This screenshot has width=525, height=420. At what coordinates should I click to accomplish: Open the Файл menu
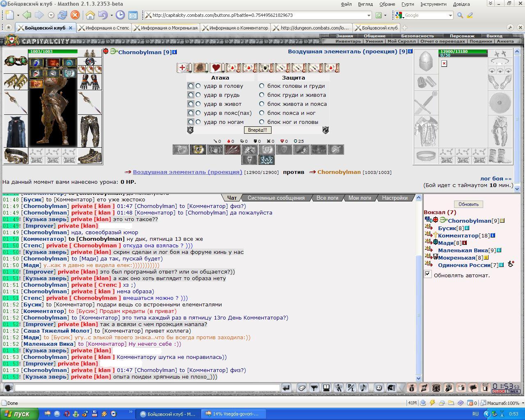click(x=346, y=4)
